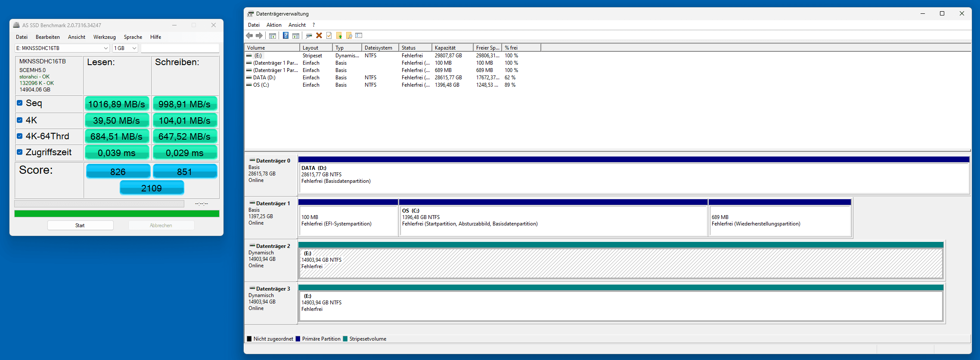Open Ansicht menu in Datenträgerverwaltung
The height and width of the screenshot is (360, 980).
(297, 25)
